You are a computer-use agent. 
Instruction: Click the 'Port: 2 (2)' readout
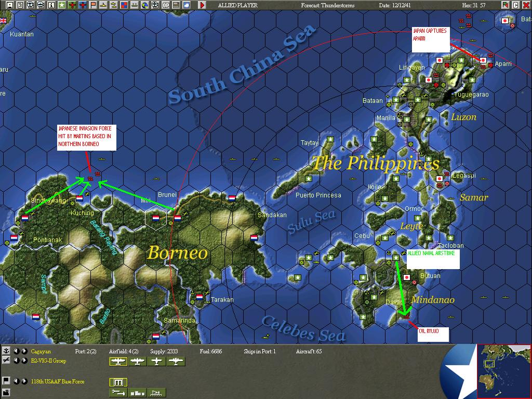[86, 351]
